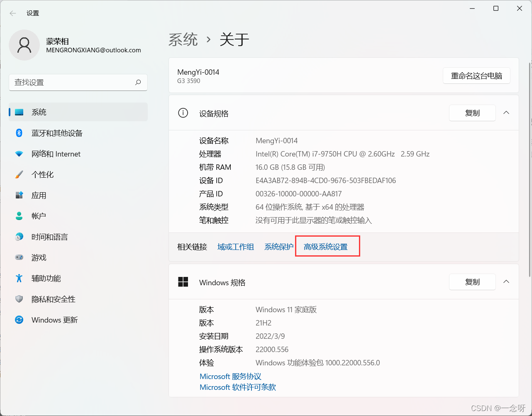Click the Privacy shield icon
532x416 pixels.
point(19,299)
